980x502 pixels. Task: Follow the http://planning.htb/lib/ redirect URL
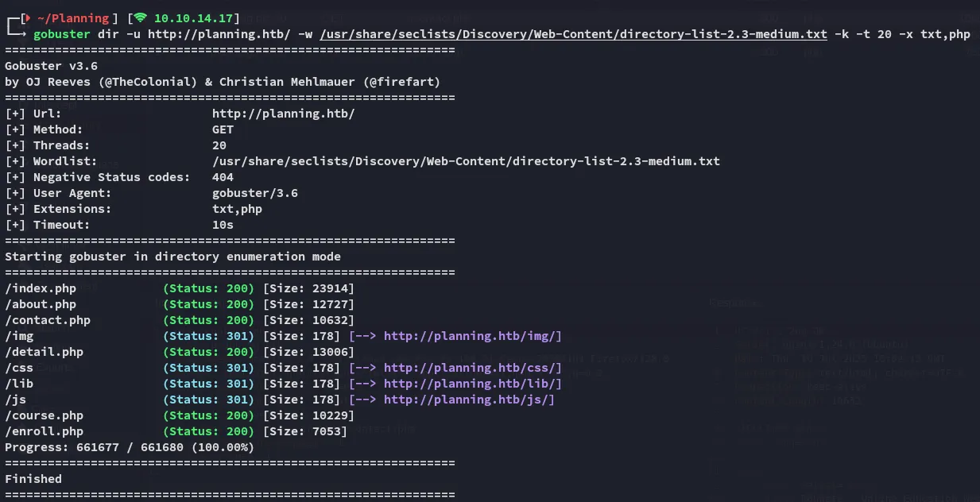click(x=473, y=384)
